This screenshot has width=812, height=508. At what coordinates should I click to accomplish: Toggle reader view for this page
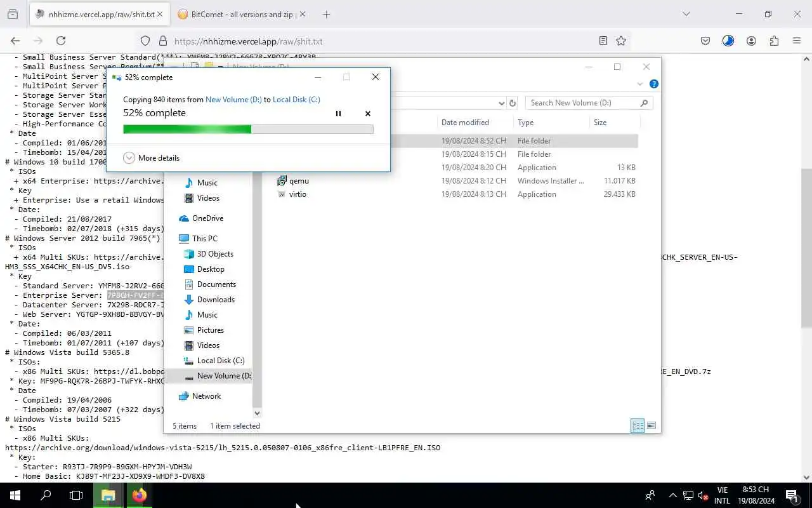click(x=603, y=41)
